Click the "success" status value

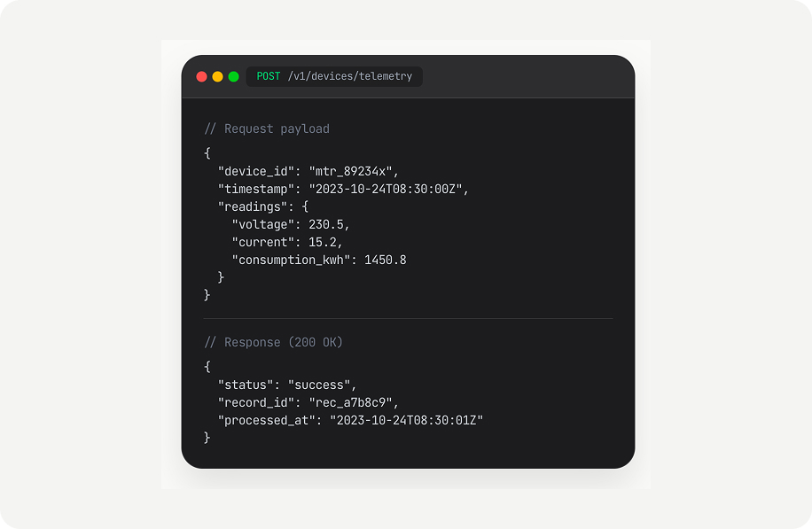point(319,385)
